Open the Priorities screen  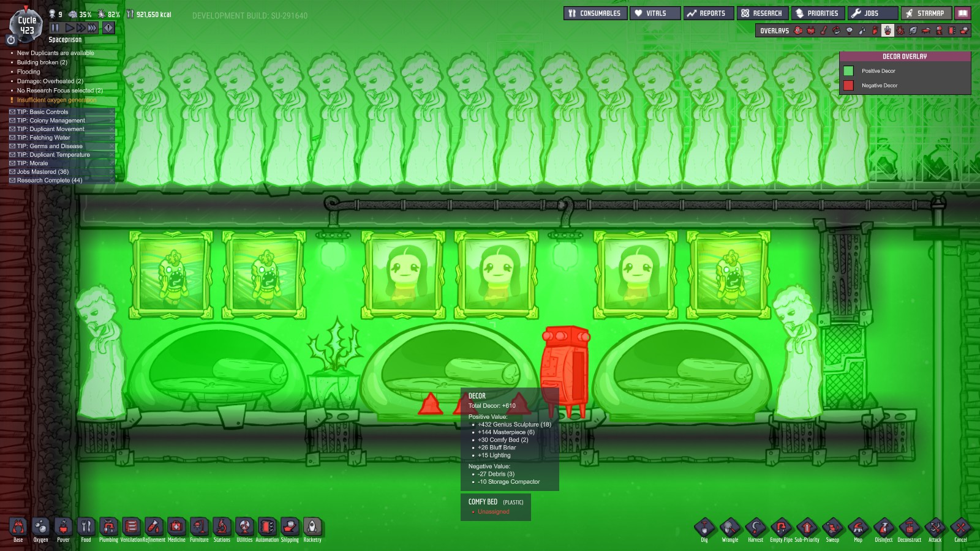click(x=818, y=13)
